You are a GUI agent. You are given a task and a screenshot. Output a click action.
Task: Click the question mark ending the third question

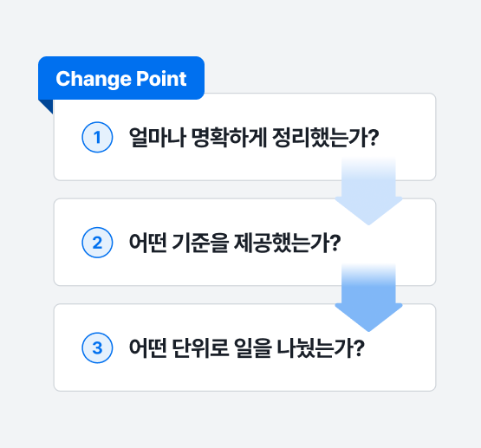pos(359,347)
